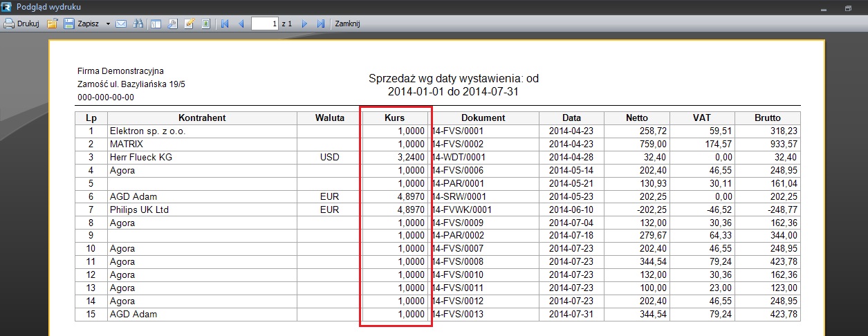Click the Kontrahent column header
This screenshot has height=336, width=868.
202,118
